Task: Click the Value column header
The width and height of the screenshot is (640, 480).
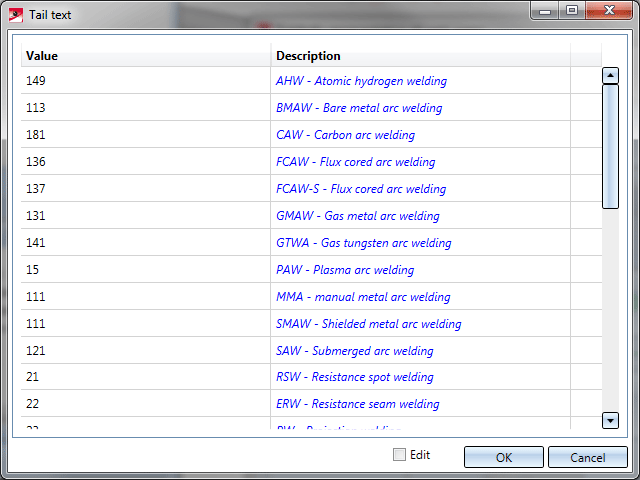Action: point(146,56)
